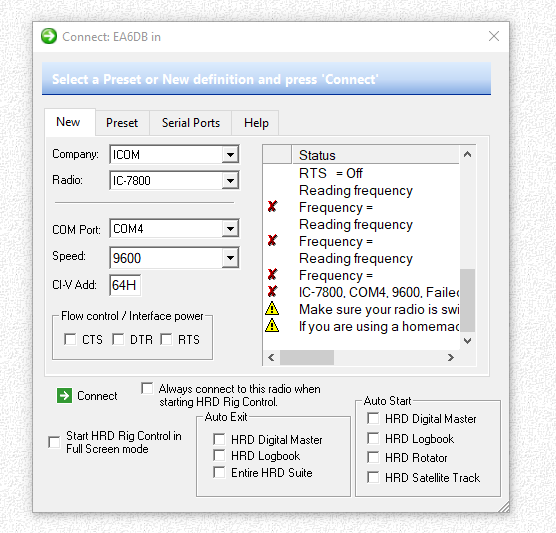Viewport: 556px width, 533px height.
Task: Check Auto Start HRD Digital Master
Action: point(373,418)
